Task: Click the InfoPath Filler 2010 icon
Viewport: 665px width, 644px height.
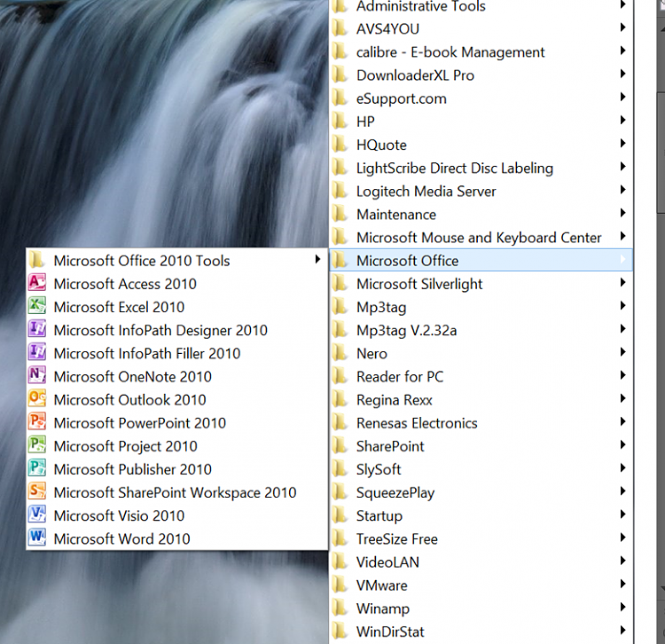Action: click(x=37, y=352)
